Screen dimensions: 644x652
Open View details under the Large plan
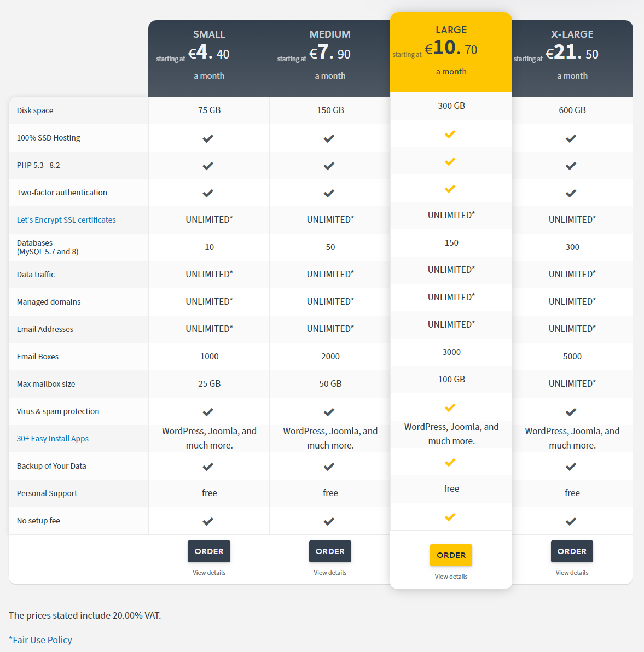click(451, 577)
